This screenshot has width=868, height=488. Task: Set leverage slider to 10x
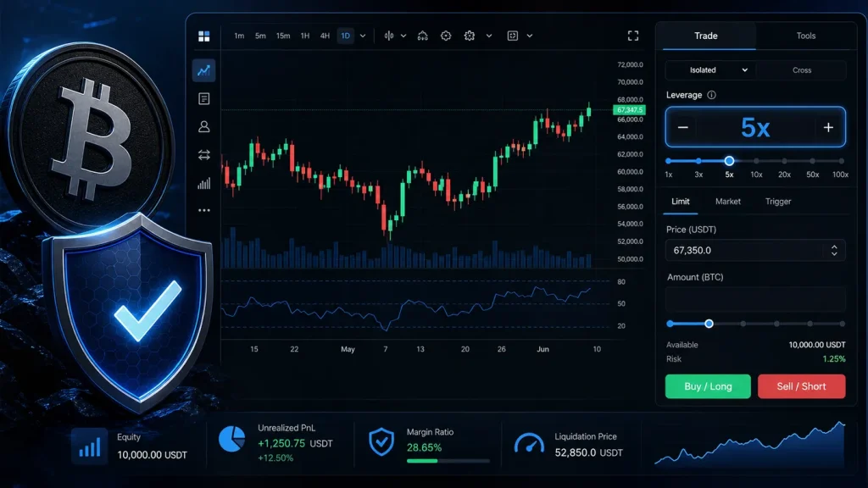pyautogui.click(x=756, y=161)
